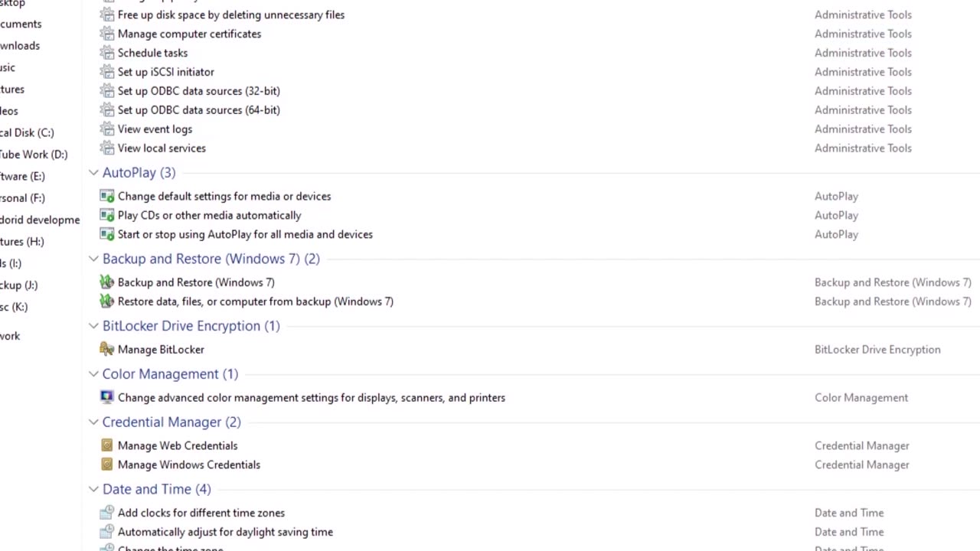Select Change default settings for media or devices

point(224,197)
